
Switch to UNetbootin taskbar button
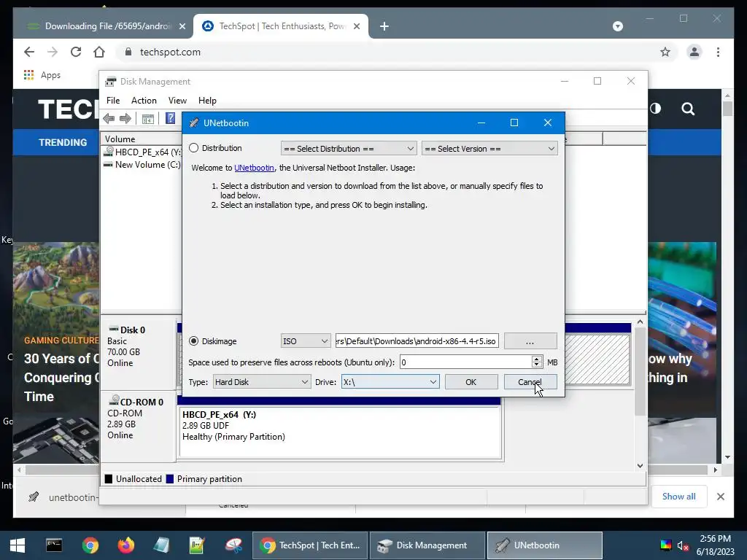(545, 545)
